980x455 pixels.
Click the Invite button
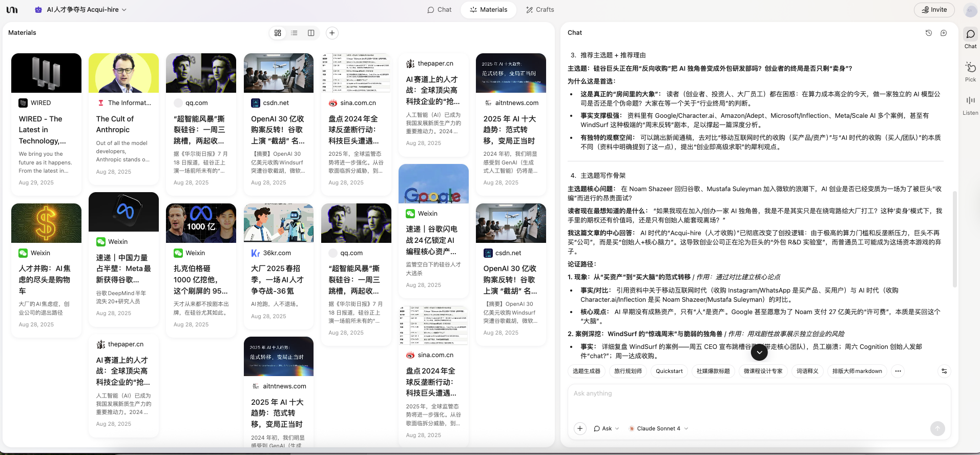(x=934, y=10)
